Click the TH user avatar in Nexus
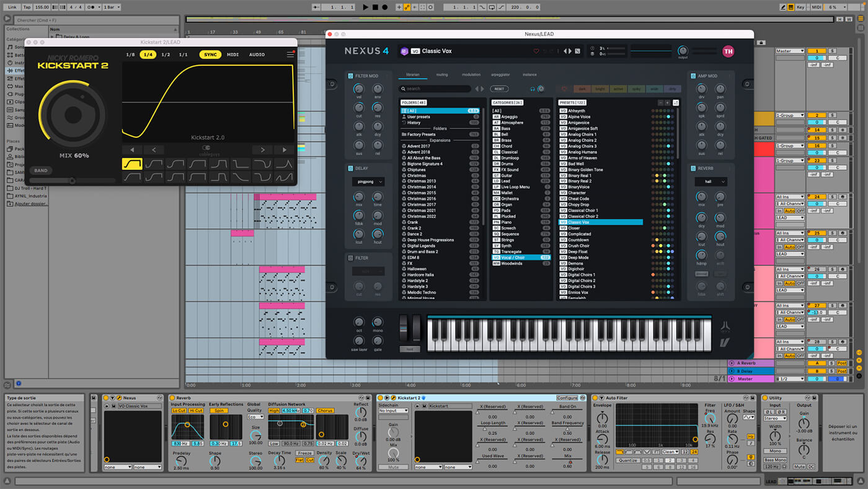Image resolution: width=868 pixels, height=489 pixels. pos(728,52)
